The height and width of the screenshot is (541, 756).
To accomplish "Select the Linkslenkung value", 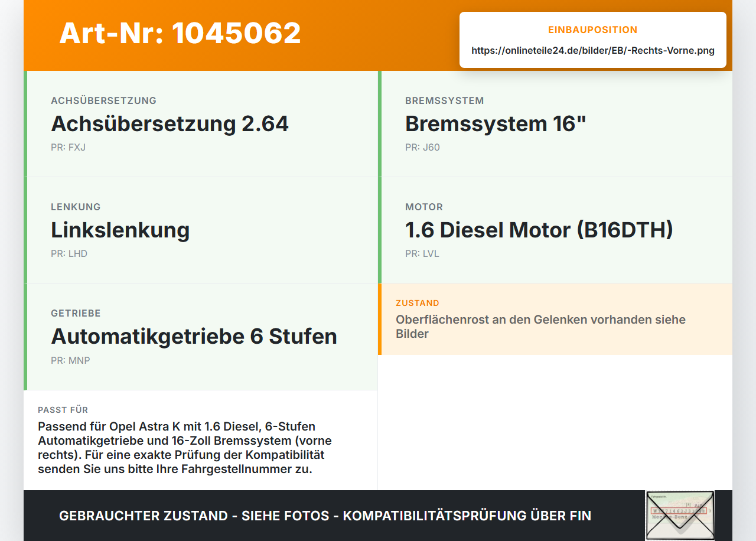I will pyautogui.click(x=120, y=230).
